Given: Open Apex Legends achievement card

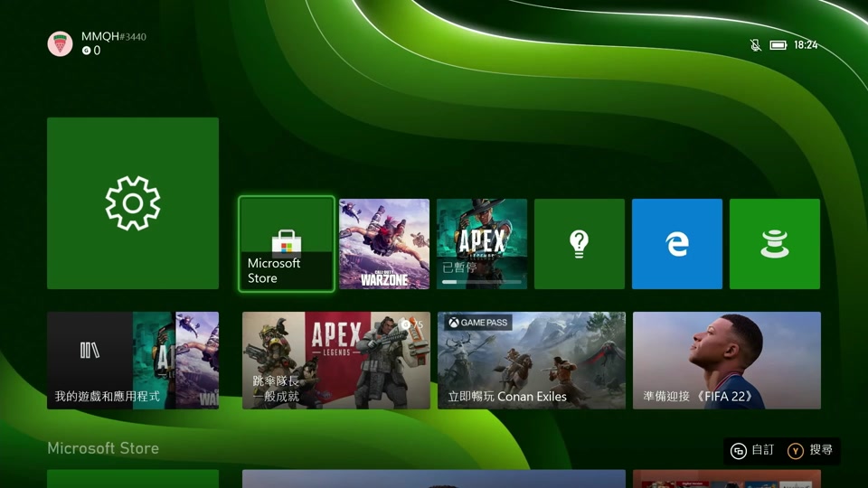Looking at the screenshot, I should (x=336, y=361).
